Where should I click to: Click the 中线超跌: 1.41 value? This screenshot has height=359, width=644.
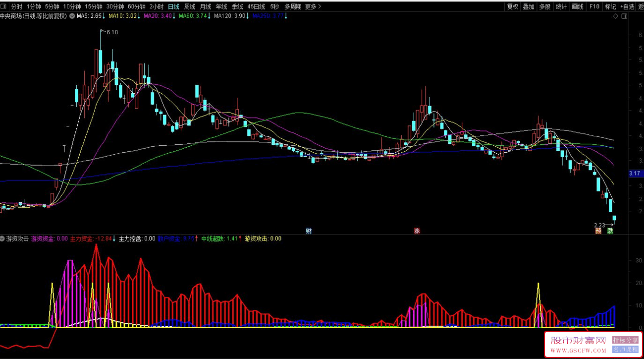tap(219, 239)
